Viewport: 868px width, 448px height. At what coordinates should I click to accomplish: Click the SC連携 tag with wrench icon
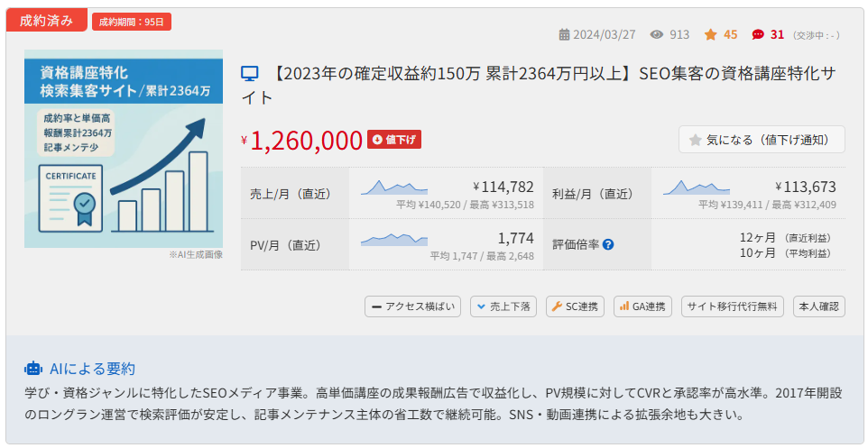575,306
